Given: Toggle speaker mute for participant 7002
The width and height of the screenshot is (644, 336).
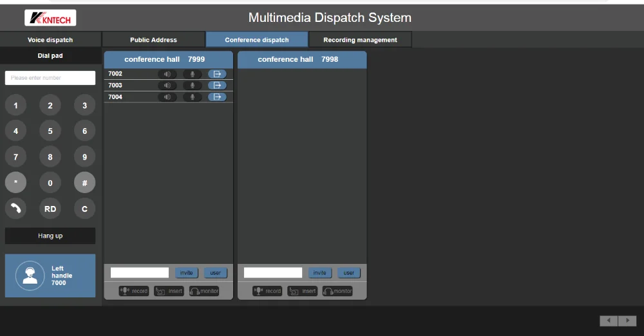Looking at the screenshot, I should point(167,74).
